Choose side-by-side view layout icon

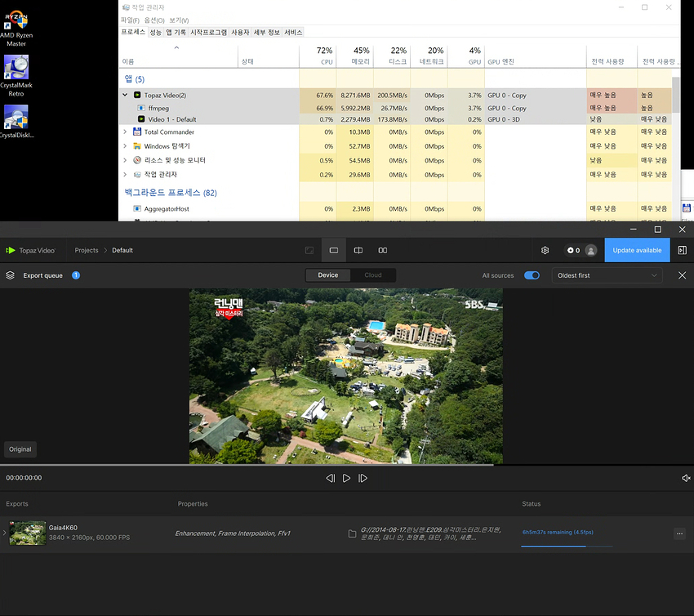tap(382, 250)
